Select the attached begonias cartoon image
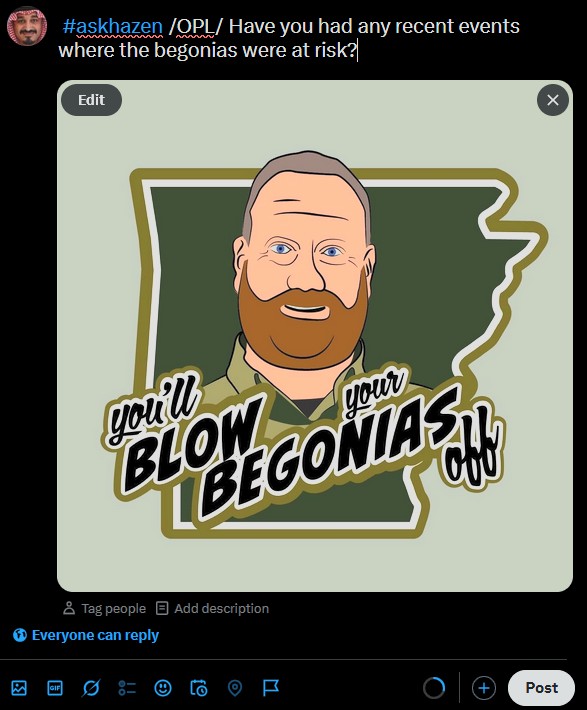 (315, 336)
